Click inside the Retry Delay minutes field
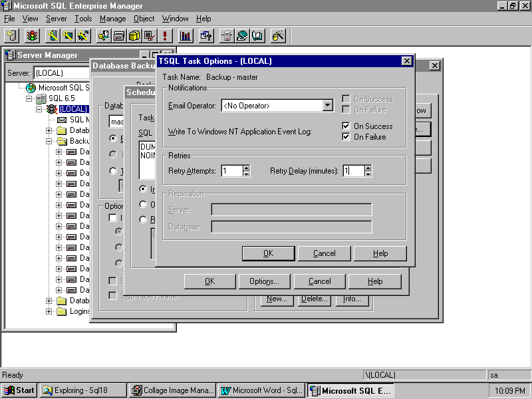The width and height of the screenshot is (532, 399). [x=353, y=171]
